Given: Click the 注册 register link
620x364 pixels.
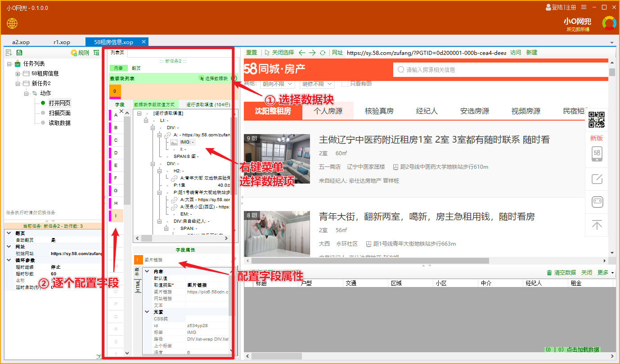Looking at the screenshot, I should click(x=571, y=7).
